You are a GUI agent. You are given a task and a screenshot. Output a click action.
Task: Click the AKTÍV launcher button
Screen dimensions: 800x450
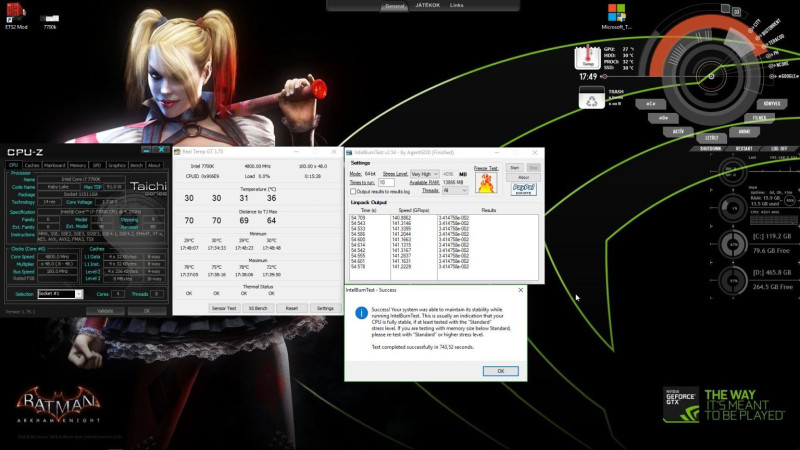[678, 132]
